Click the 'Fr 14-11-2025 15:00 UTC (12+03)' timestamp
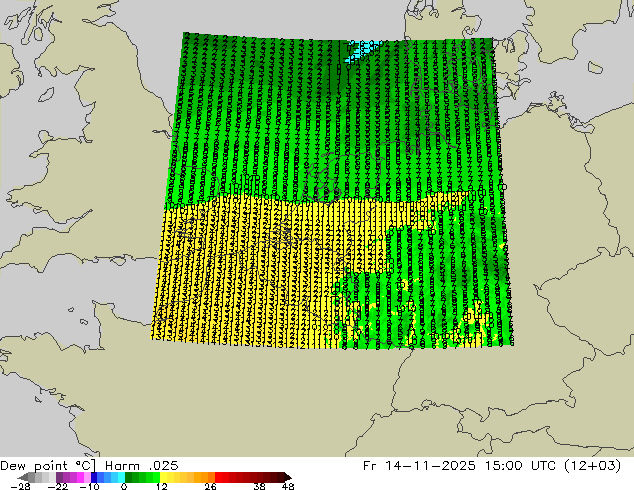634x490 pixels. 492,466
